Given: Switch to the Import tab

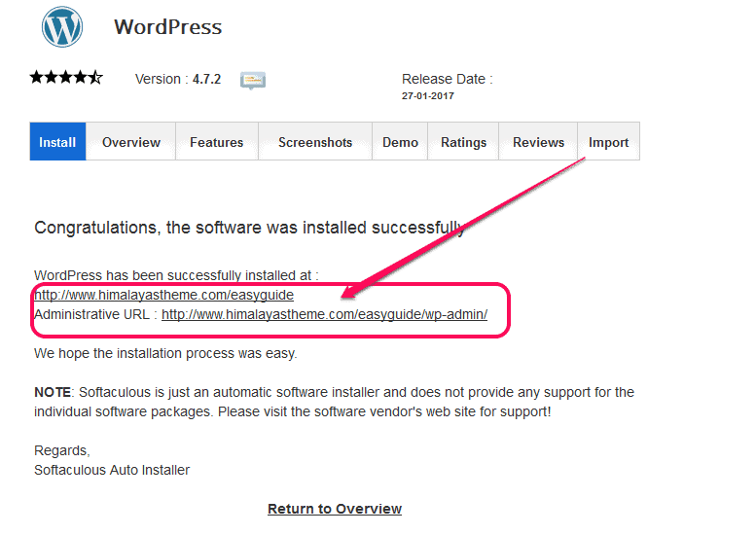Looking at the screenshot, I should 608,142.
